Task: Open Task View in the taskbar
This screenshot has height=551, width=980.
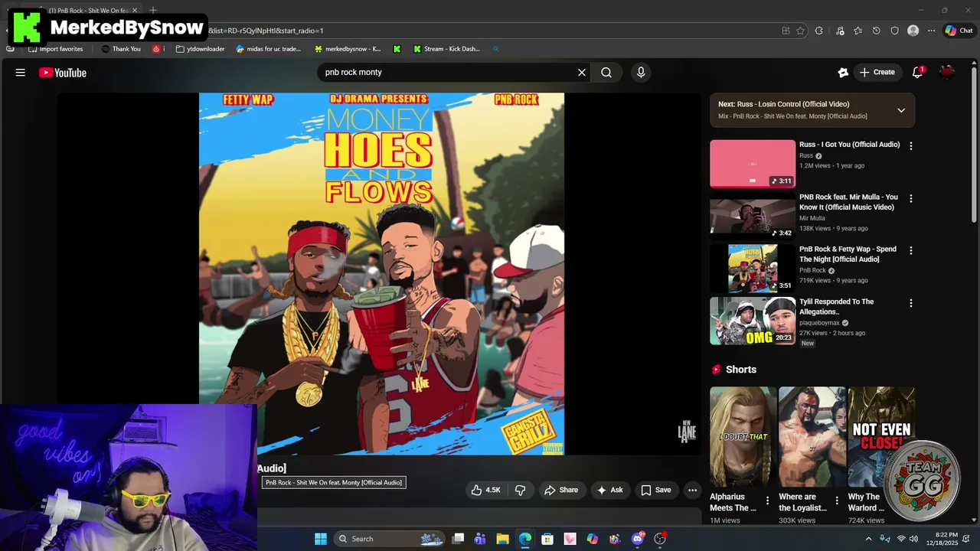Action: (458, 539)
